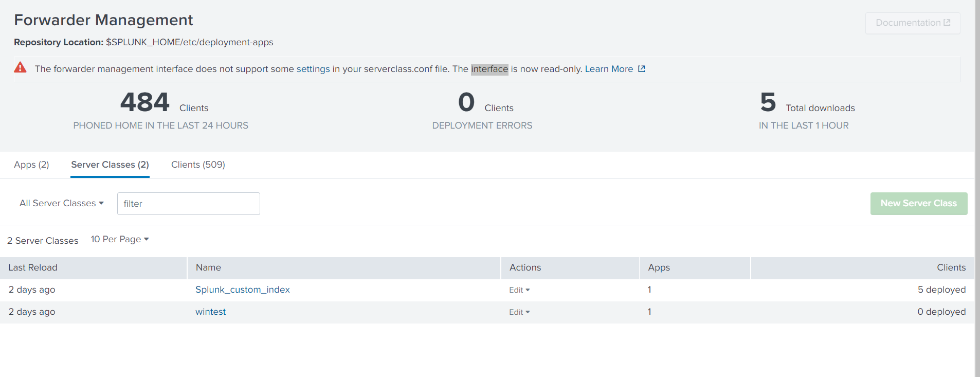
Task: Follow the Learn More link
Action: pyautogui.click(x=609, y=69)
